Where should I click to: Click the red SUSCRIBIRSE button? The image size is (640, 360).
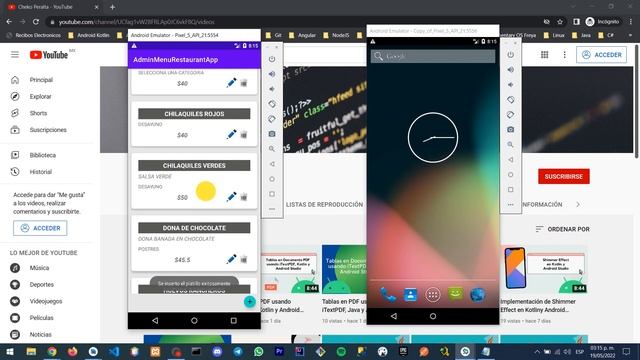564,176
